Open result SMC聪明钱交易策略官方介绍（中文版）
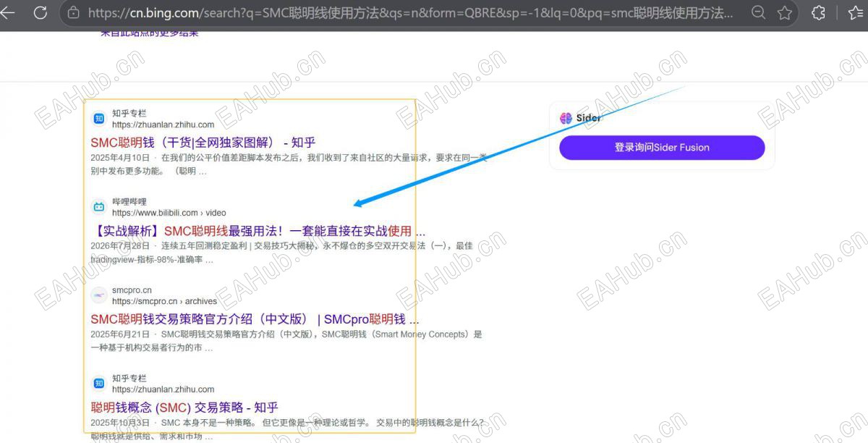 pyautogui.click(x=255, y=319)
